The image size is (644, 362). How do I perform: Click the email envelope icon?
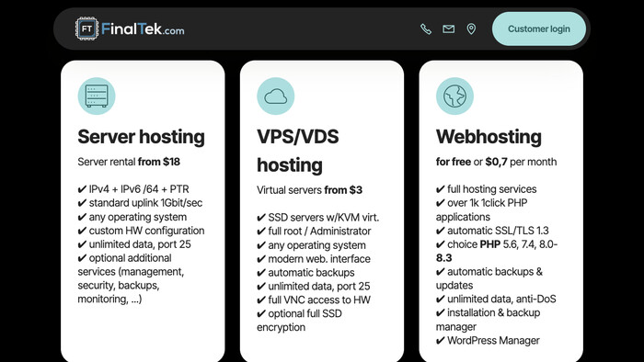pos(449,28)
